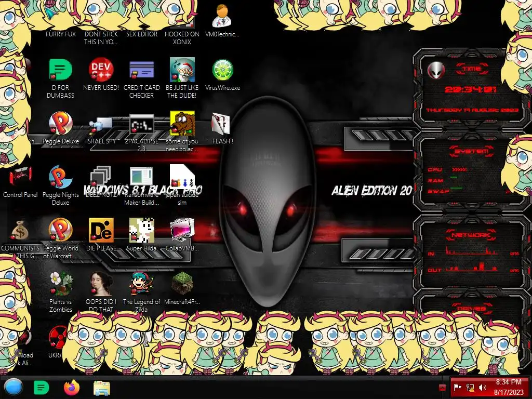Click the DRIVES widget header
Screen dimensions: 532x399
(x=471, y=309)
